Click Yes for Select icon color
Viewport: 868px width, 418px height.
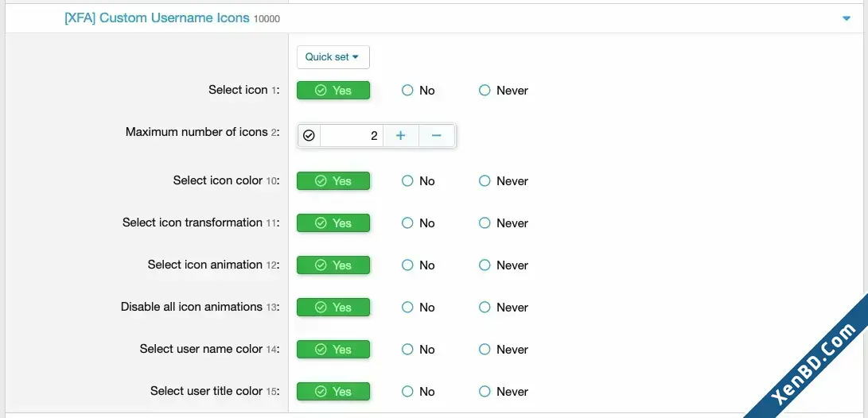click(333, 181)
